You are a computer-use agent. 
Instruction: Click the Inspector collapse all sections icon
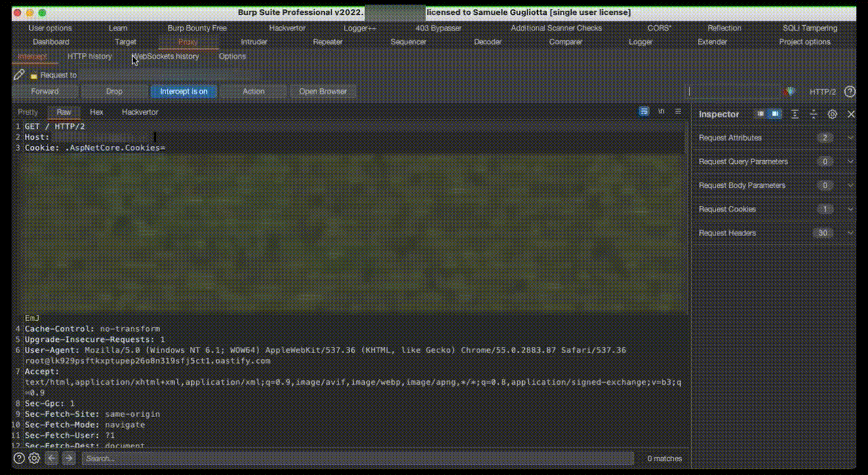(814, 114)
